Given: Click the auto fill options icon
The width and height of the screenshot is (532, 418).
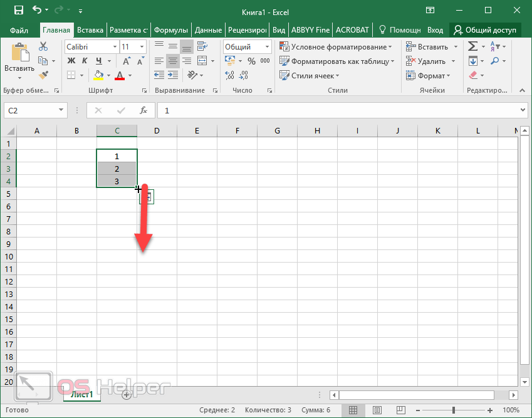Looking at the screenshot, I should tap(147, 197).
